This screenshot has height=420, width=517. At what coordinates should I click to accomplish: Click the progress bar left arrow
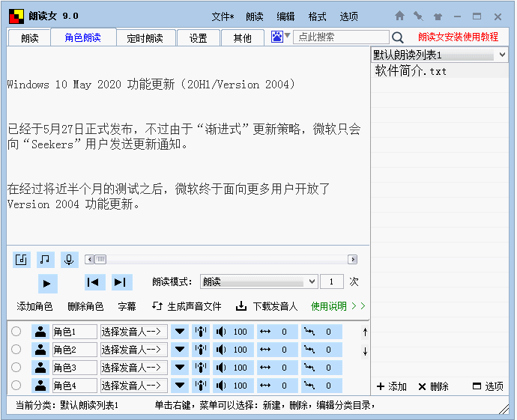tap(89, 260)
